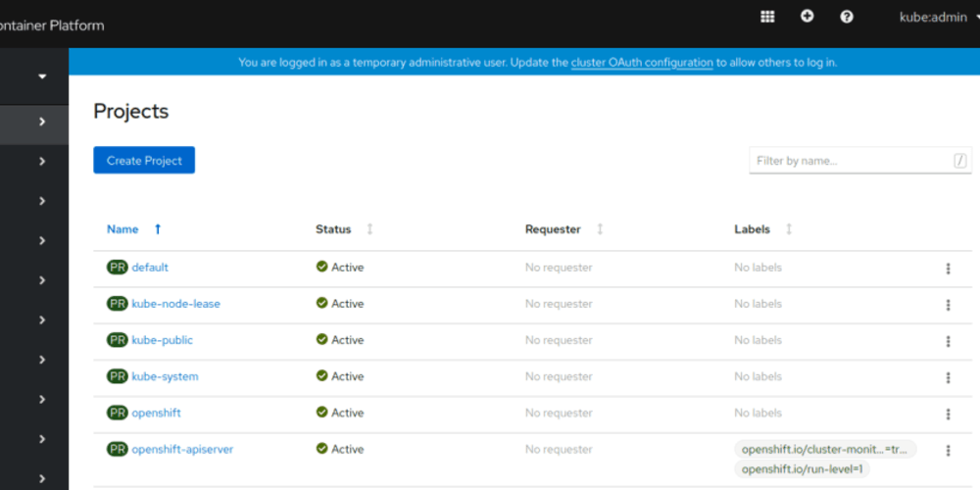
Task: Click Active status text for kube-system
Action: point(348,376)
